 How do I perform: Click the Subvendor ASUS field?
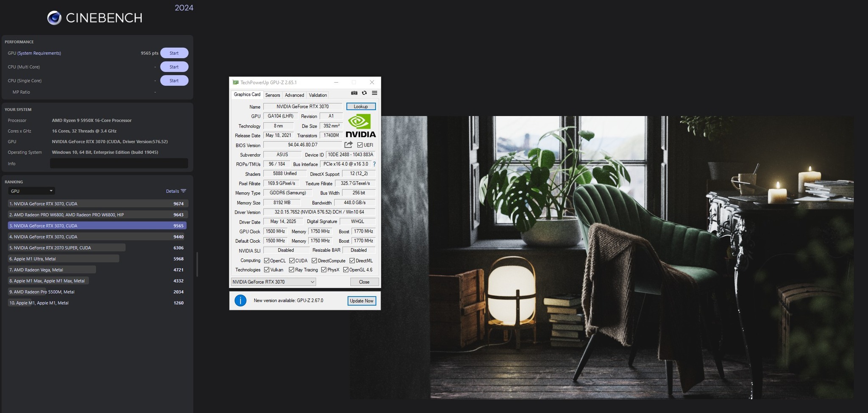pos(282,155)
